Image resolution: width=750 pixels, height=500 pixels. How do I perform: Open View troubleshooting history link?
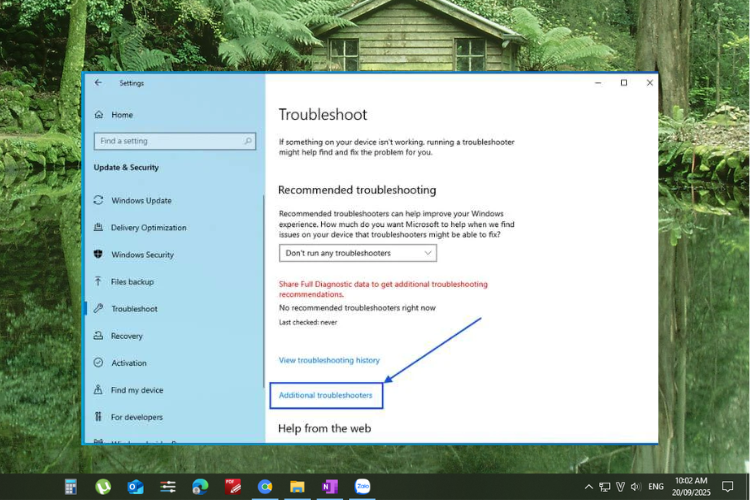(x=329, y=360)
